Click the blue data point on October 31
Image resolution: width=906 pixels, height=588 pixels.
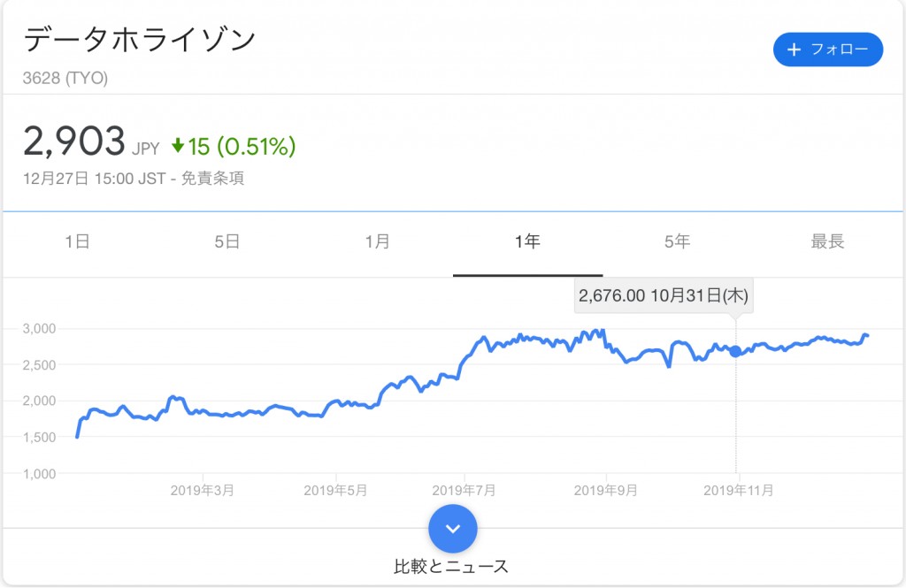pos(735,351)
